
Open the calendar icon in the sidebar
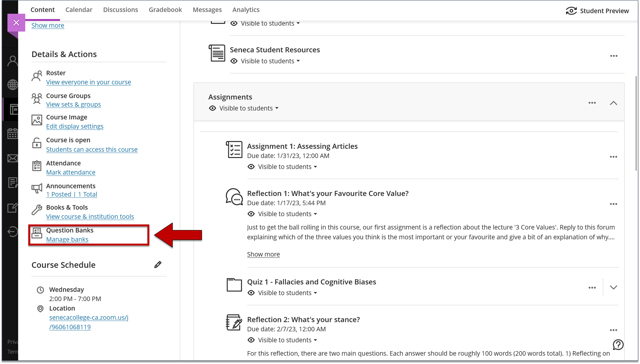pos(12,133)
